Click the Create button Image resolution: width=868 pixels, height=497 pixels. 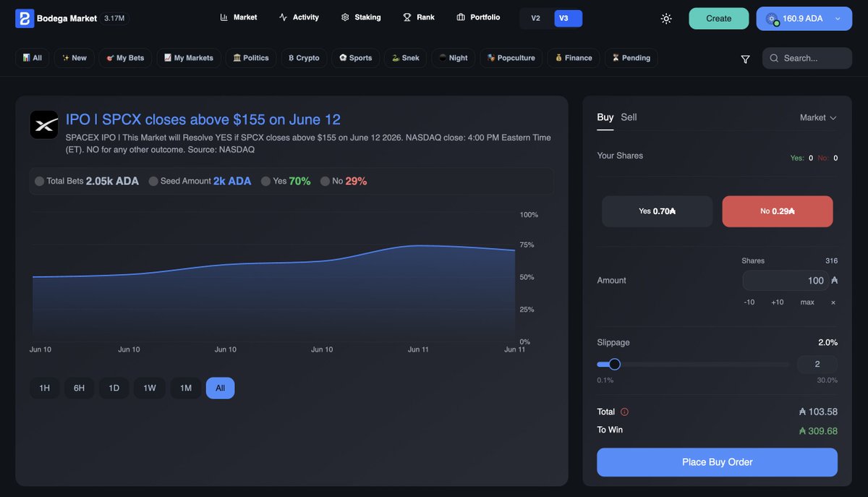(719, 19)
